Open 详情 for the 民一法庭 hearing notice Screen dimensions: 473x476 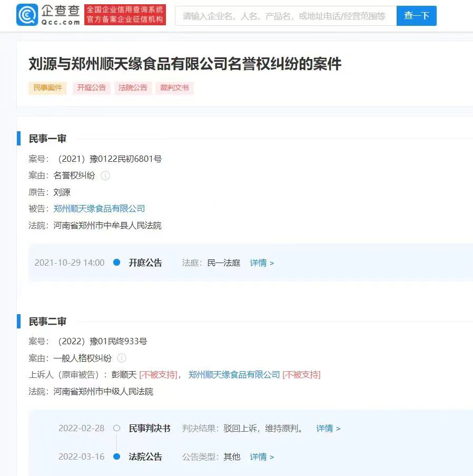(x=262, y=263)
